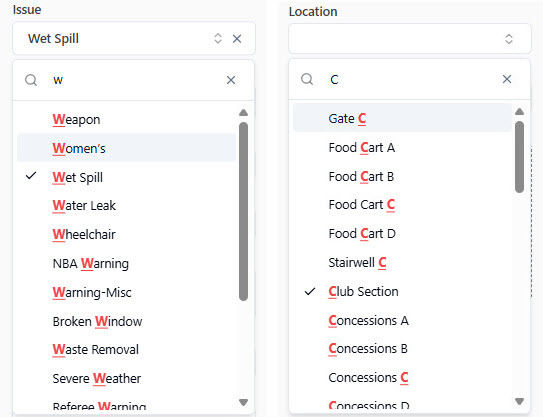This screenshot has height=417, width=543.
Task: Click the Issue list scroll-up arrow
Action: tap(243, 113)
